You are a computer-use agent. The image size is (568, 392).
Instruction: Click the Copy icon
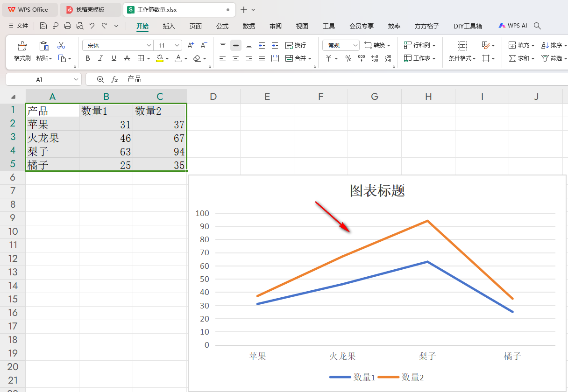point(62,58)
